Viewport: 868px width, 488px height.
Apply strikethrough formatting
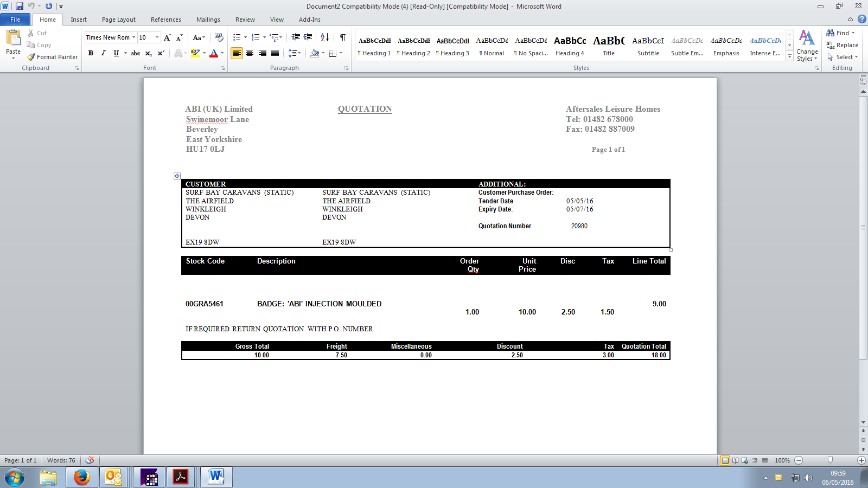coord(136,53)
